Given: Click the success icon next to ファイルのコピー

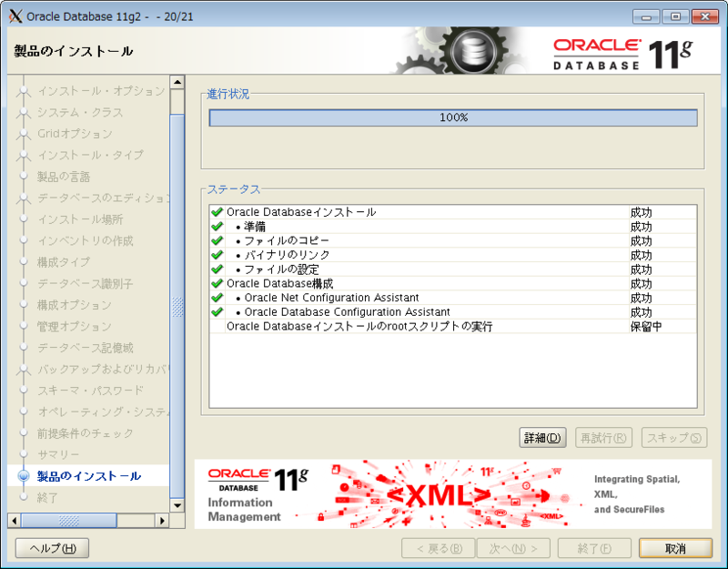Looking at the screenshot, I should click(x=216, y=239).
